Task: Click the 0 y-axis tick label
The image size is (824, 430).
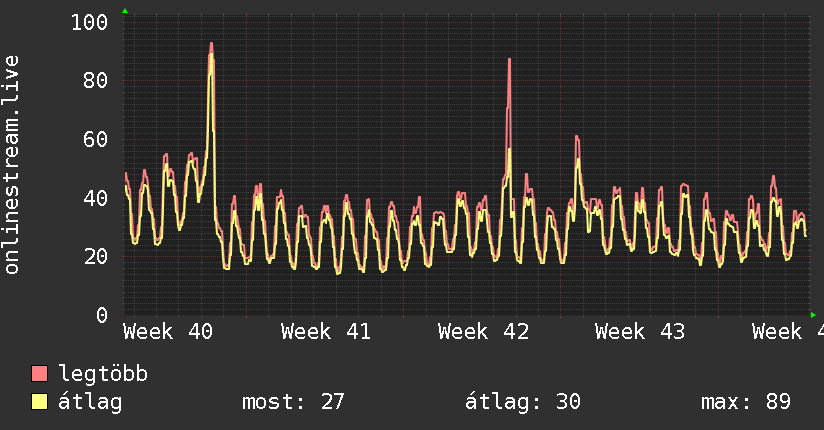Action: tap(102, 315)
